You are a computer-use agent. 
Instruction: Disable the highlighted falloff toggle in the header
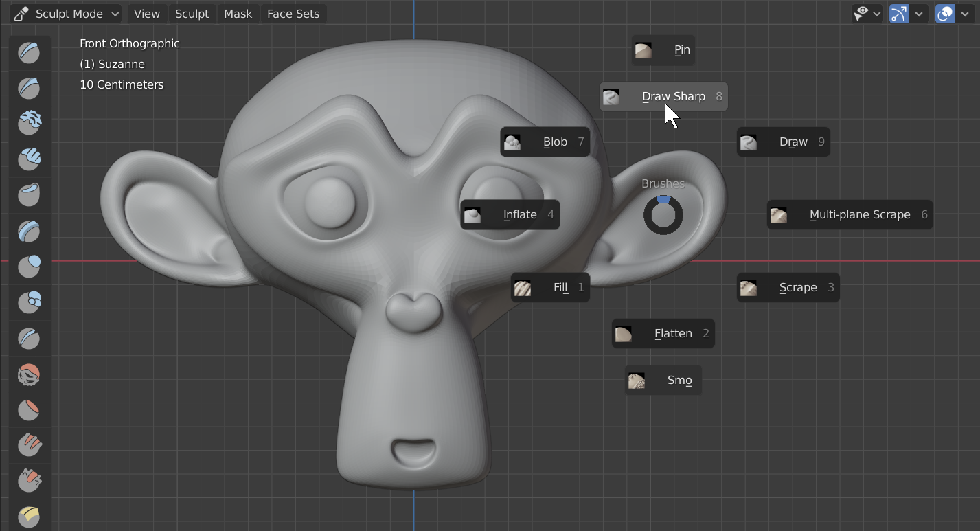pyautogui.click(x=898, y=14)
